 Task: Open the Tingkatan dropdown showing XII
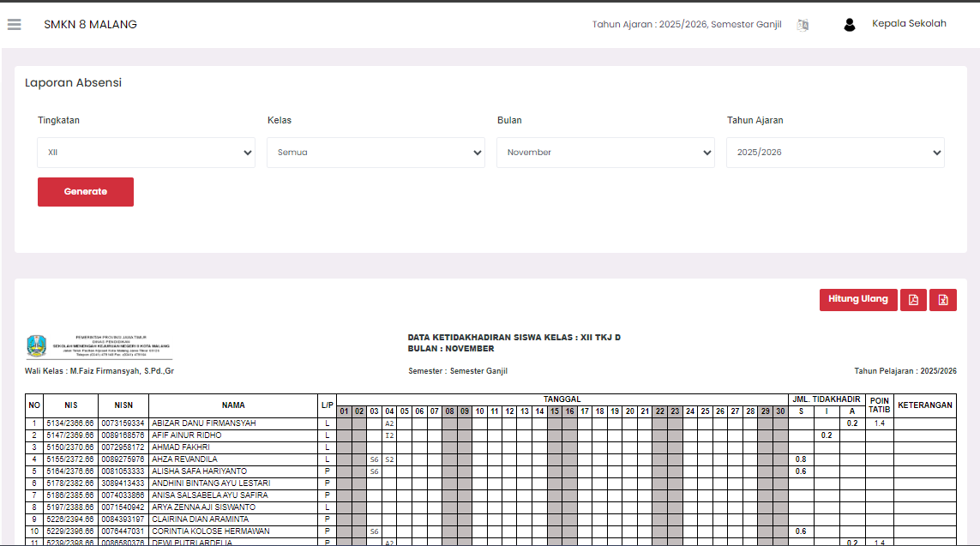click(x=146, y=153)
